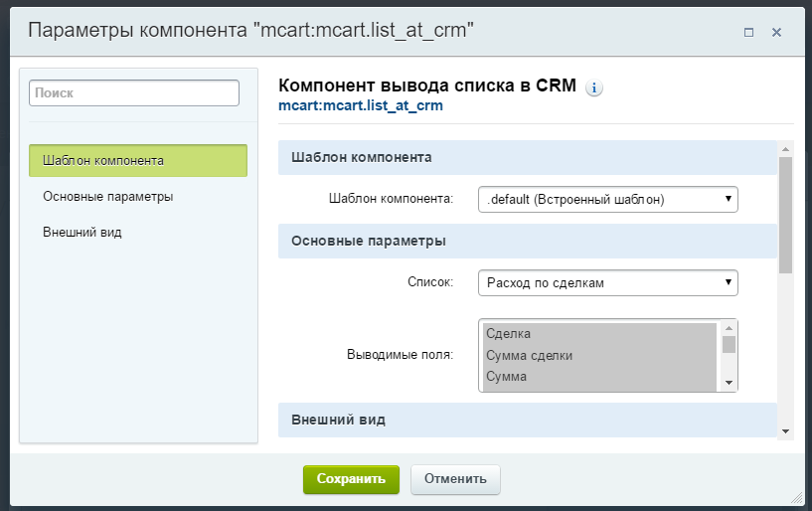This screenshot has width=812, height=511.
Task: Open Внешний вид section in sidebar
Action: [x=83, y=233]
